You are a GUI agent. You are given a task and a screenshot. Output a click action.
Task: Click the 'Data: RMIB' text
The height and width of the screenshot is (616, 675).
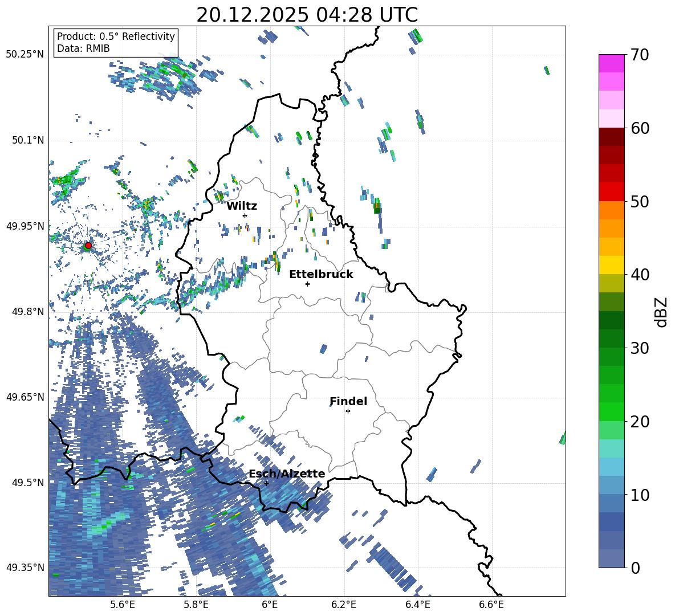[x=83, y=48]
